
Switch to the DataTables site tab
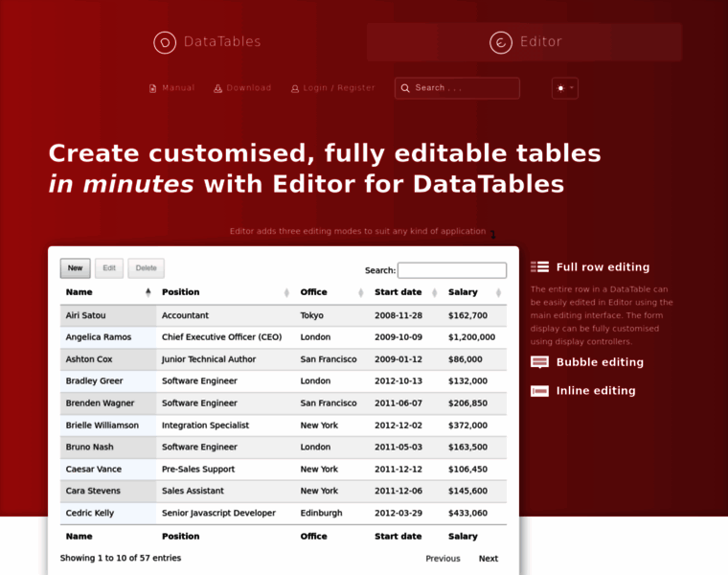(x=208, y=42)
